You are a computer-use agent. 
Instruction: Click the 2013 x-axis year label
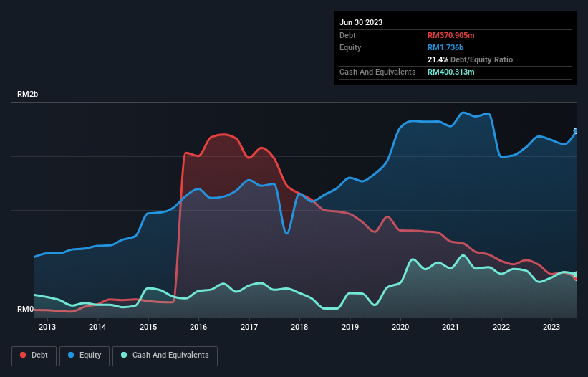click(x=47, y=327)
